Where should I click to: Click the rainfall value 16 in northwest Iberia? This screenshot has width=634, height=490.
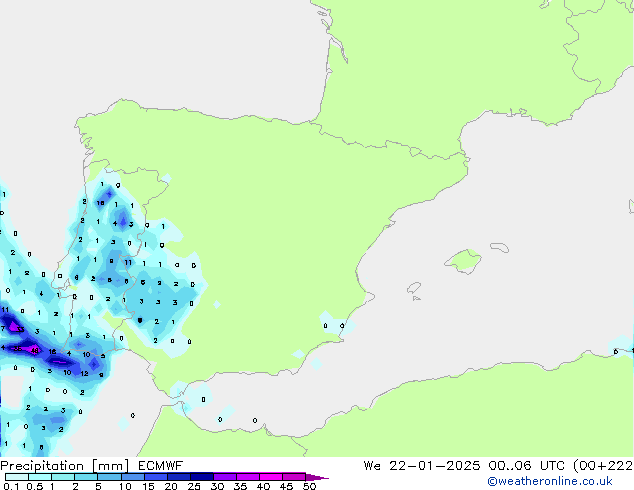click(x=100, y=203)
